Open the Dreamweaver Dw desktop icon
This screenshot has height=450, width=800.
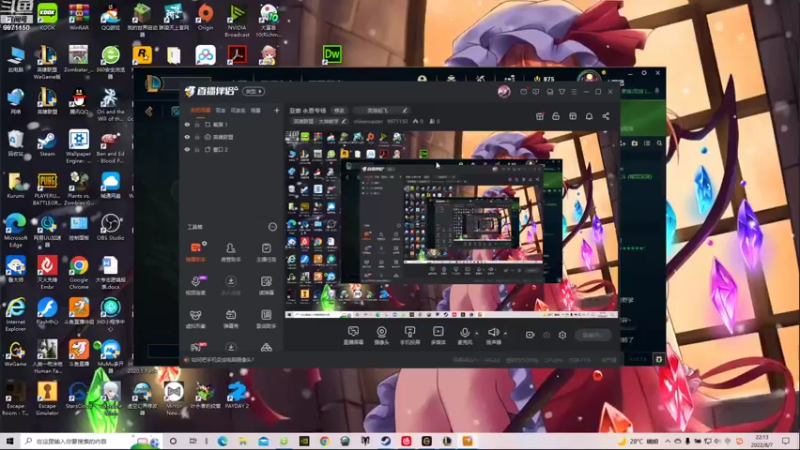point(332,55)
